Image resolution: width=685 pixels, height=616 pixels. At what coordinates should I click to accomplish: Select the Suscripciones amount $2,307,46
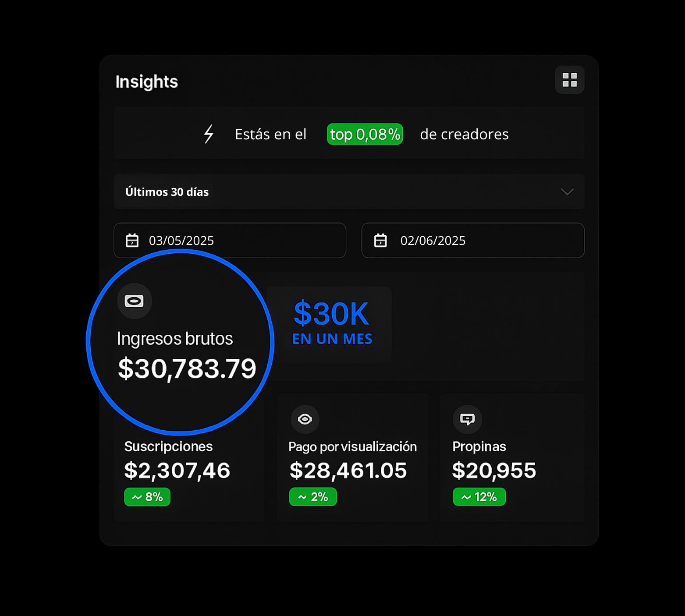pos(177,471)
